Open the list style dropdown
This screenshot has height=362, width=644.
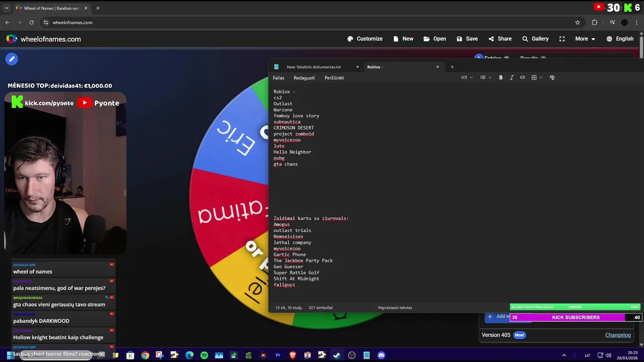486,77
